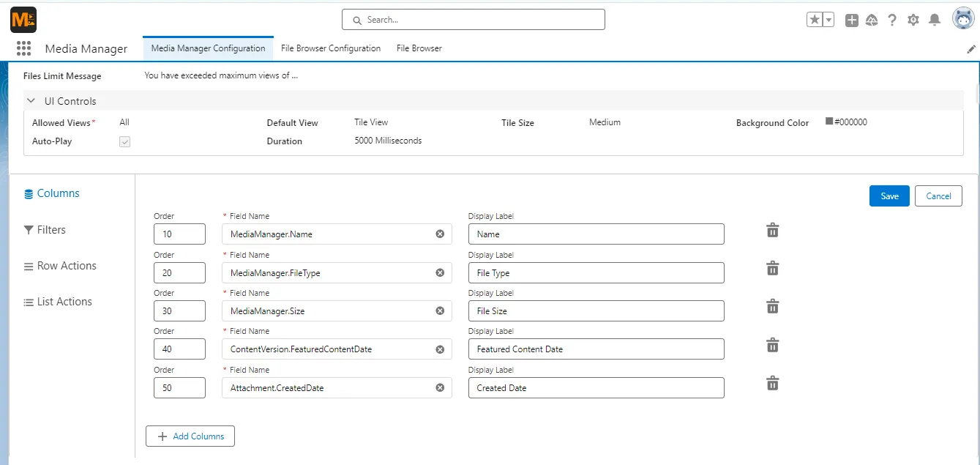This screenshot has width=980, height=465.
Task: Open the Favorites list dropdown arrow
Action: coord(828,20)
